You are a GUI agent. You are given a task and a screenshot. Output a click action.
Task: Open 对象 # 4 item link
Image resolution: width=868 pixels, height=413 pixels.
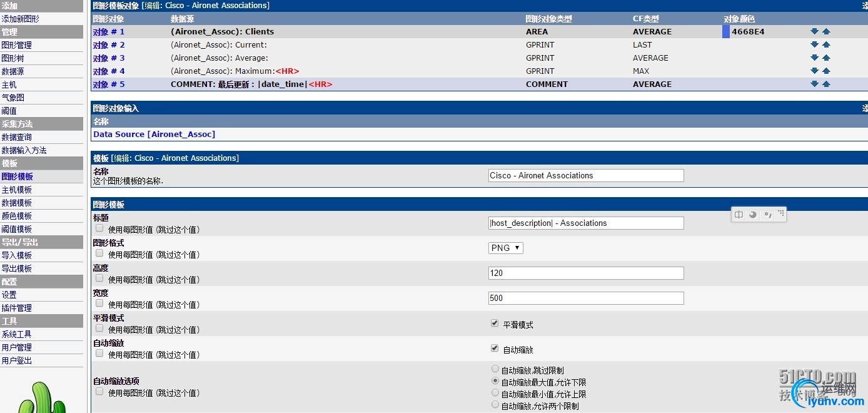pos(109,71)
